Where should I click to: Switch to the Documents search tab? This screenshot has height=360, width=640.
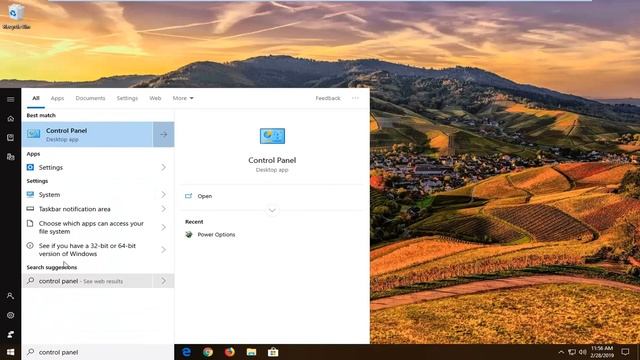[90, 98]
